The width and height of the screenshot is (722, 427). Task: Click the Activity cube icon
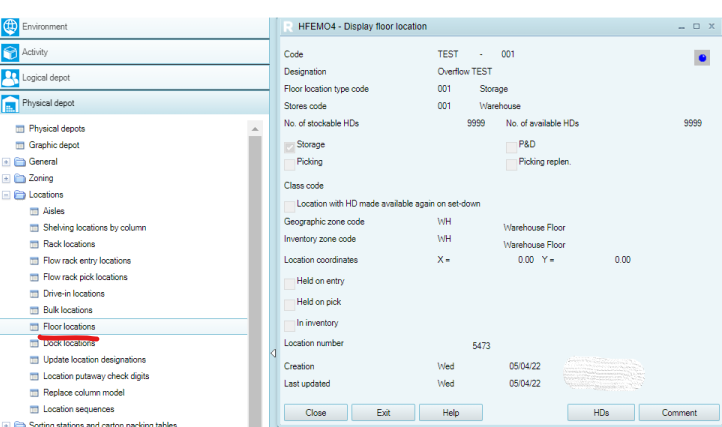tap(11, 52)
